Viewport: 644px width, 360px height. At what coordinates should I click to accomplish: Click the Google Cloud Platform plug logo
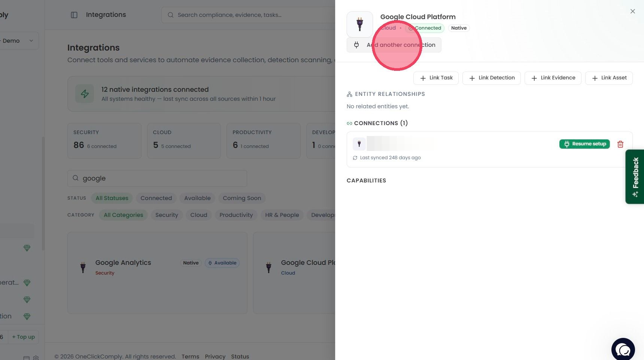pos(360,24)
